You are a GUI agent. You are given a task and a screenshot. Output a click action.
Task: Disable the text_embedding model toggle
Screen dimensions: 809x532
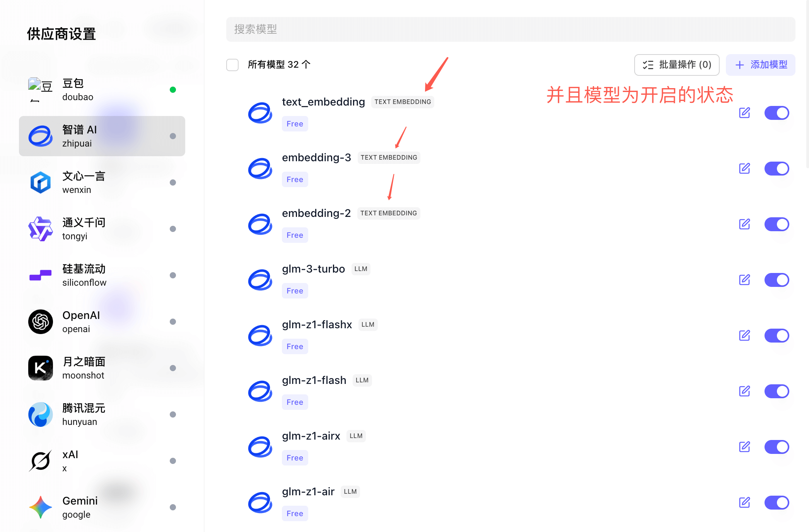tap(777, 113)
